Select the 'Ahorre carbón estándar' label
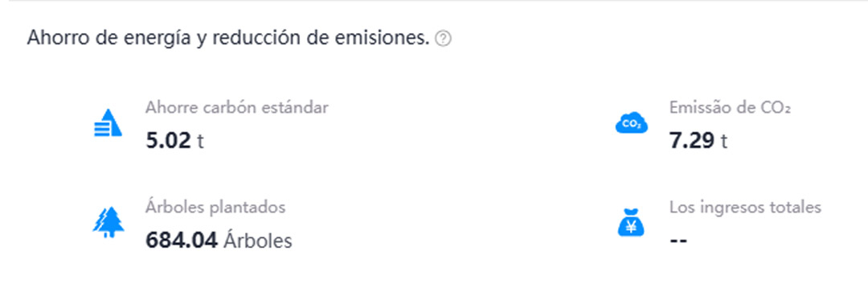 pyautogui.click(x=237, y=108)
